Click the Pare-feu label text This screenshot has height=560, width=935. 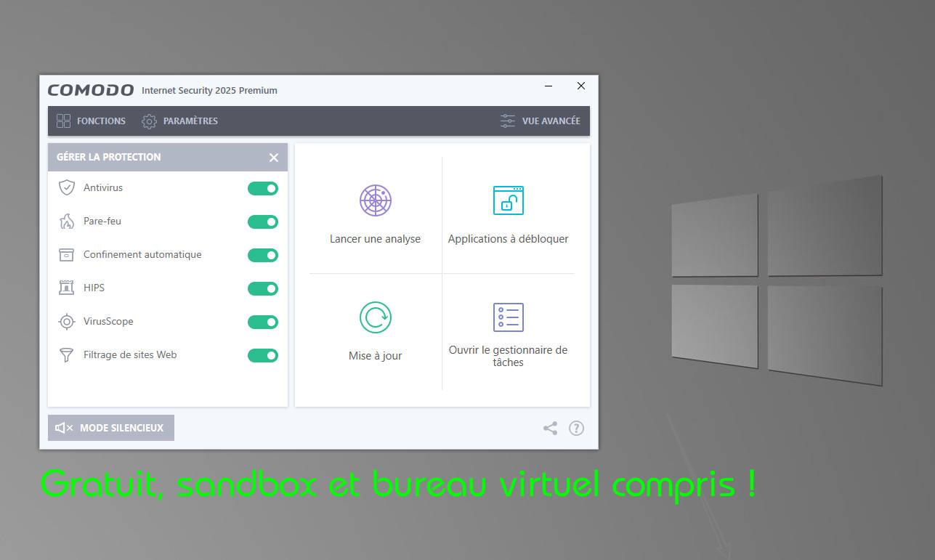coord(102,221)
